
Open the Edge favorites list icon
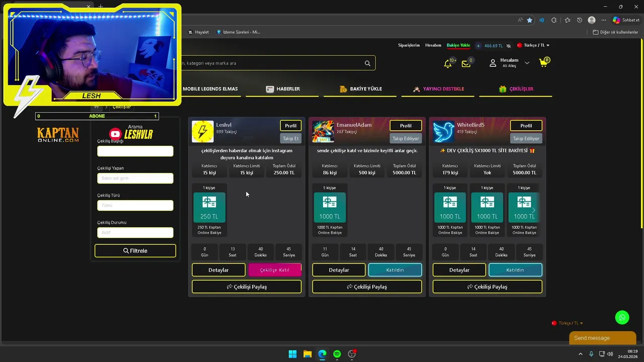tap(568, 20)
